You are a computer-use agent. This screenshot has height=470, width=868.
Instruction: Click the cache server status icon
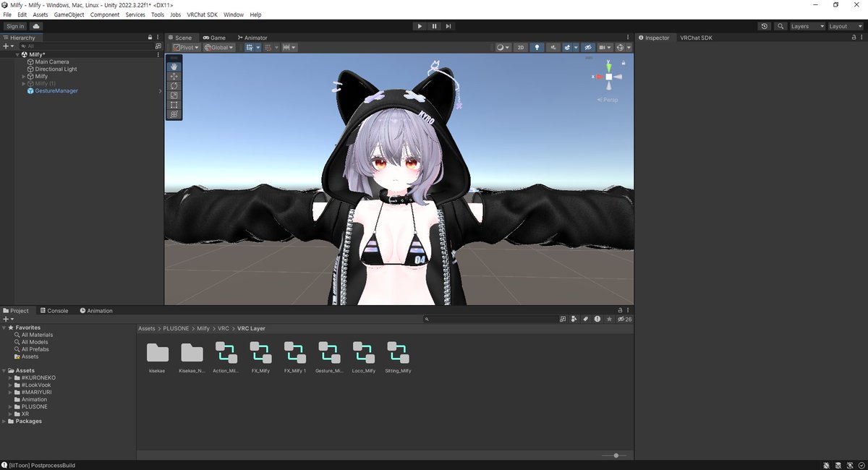(837, 465)
